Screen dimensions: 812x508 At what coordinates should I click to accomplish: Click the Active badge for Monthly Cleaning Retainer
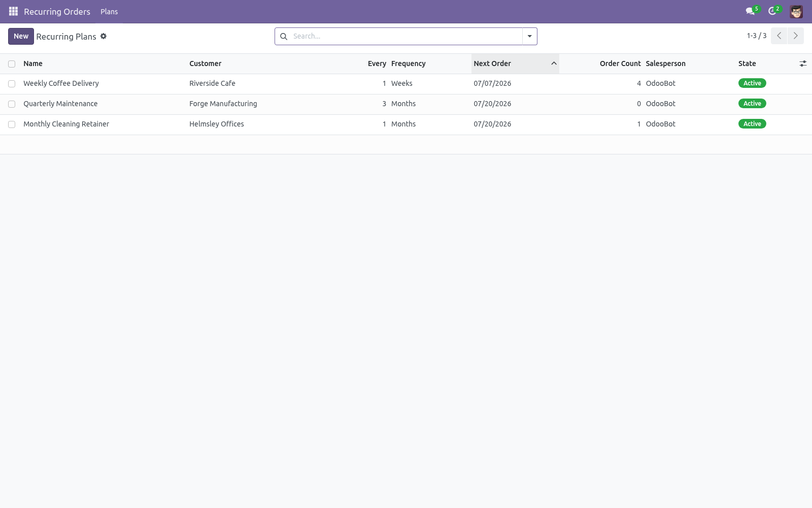(x=752, y=124)
